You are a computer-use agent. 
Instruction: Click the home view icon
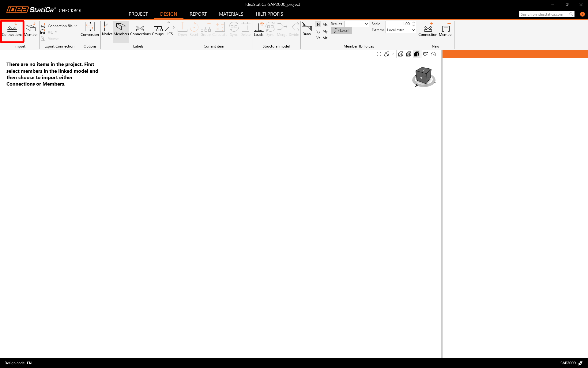[x=434, y=54]
